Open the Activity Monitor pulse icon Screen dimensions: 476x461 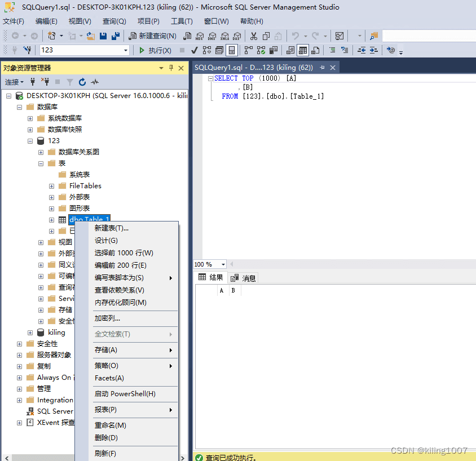point(95,82)
